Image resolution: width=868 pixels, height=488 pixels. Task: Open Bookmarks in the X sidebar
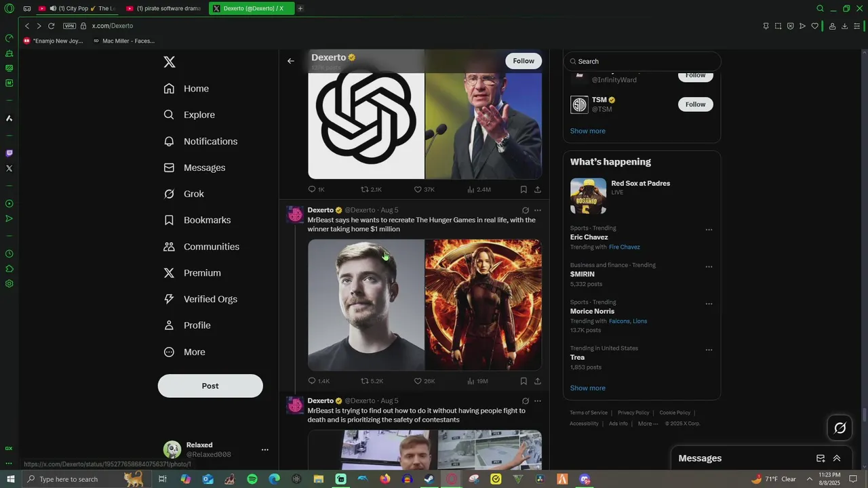[x=197, y=220]
